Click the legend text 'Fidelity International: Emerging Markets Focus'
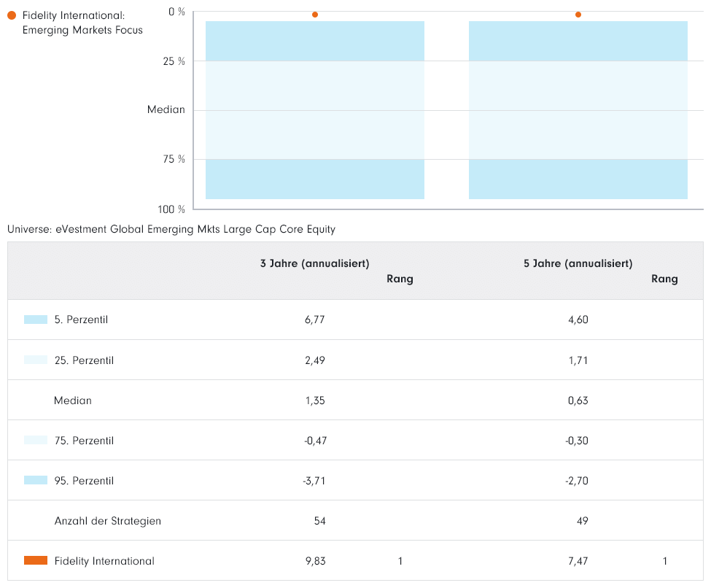This screenshot has width=711, height=588. click(x=82, y=23)
